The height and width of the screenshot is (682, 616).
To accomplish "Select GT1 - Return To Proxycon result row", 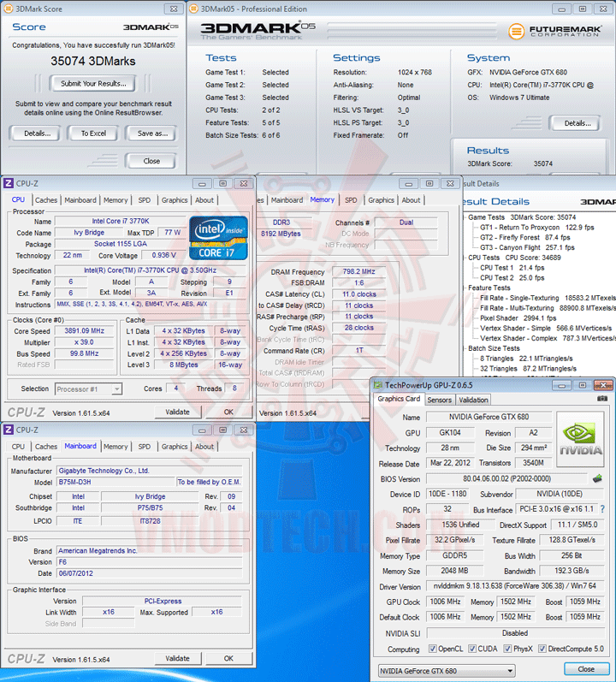I will [537, 227].
